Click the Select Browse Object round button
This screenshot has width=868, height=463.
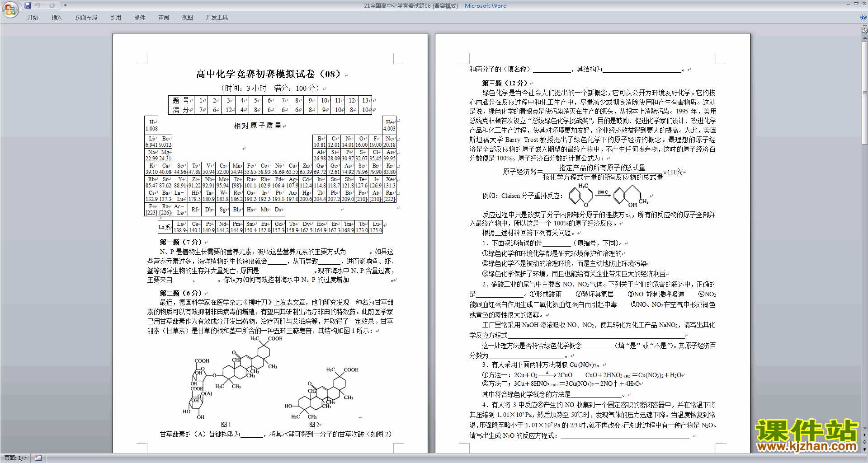(865, 442)
